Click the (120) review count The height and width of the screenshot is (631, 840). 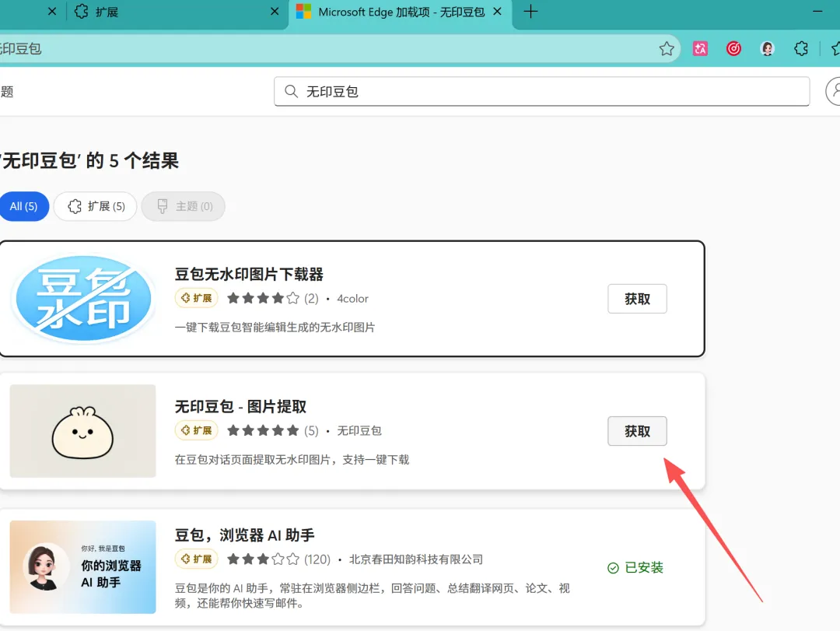tap(317, 559)
